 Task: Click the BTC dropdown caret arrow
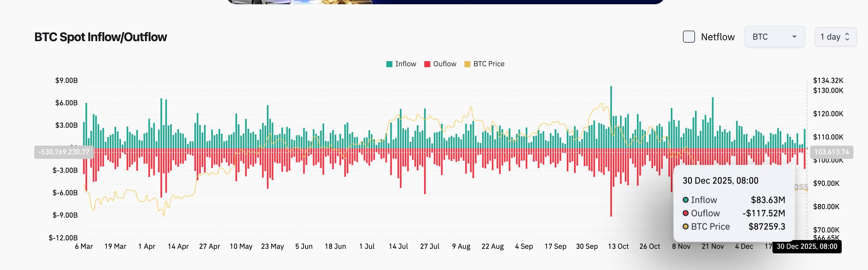[x=794, y=37]
